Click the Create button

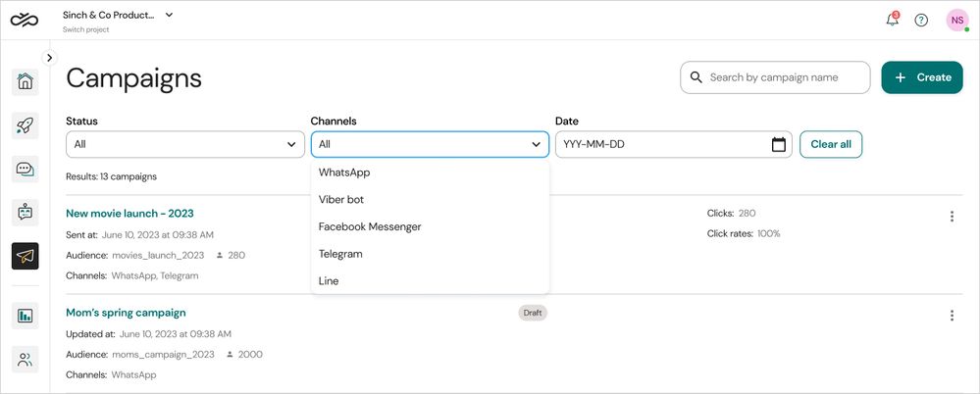922,77
